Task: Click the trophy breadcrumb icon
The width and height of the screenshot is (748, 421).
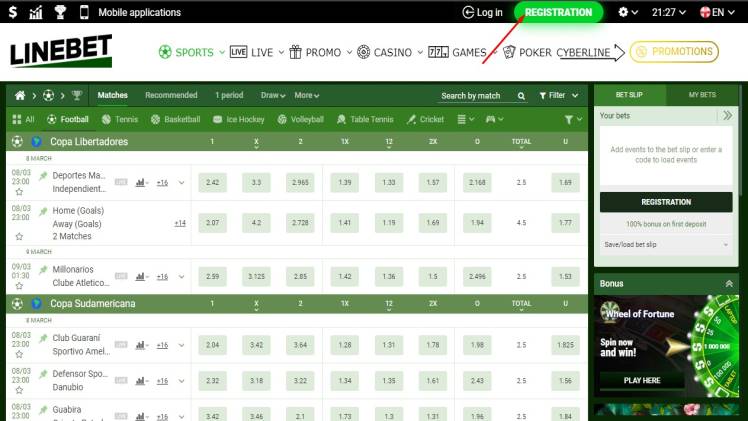Action: pos(76,95)
